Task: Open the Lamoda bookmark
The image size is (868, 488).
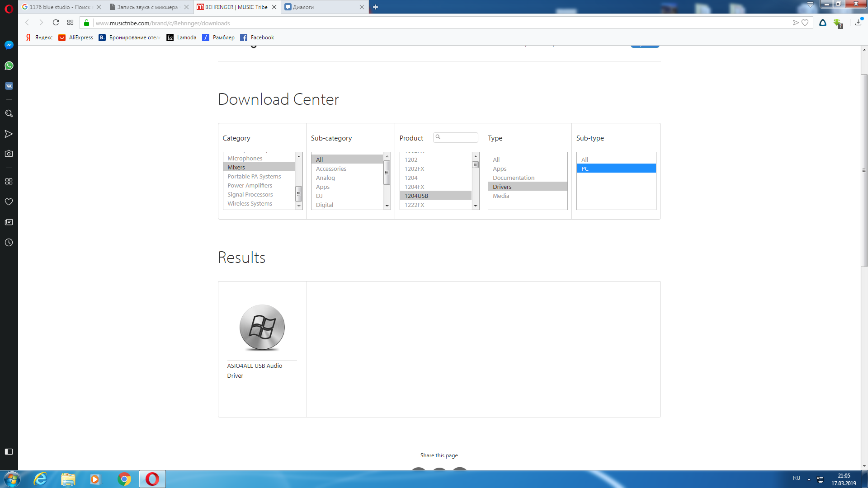Action: (181, 38)
